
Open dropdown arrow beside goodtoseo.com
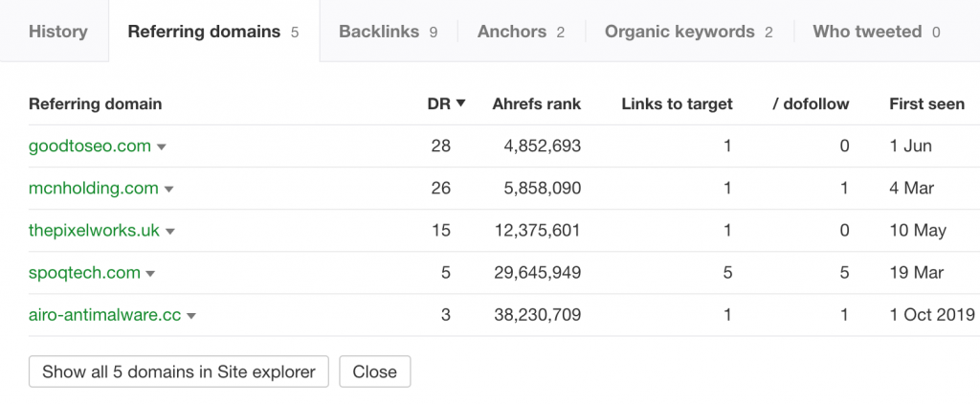point(161,147)
